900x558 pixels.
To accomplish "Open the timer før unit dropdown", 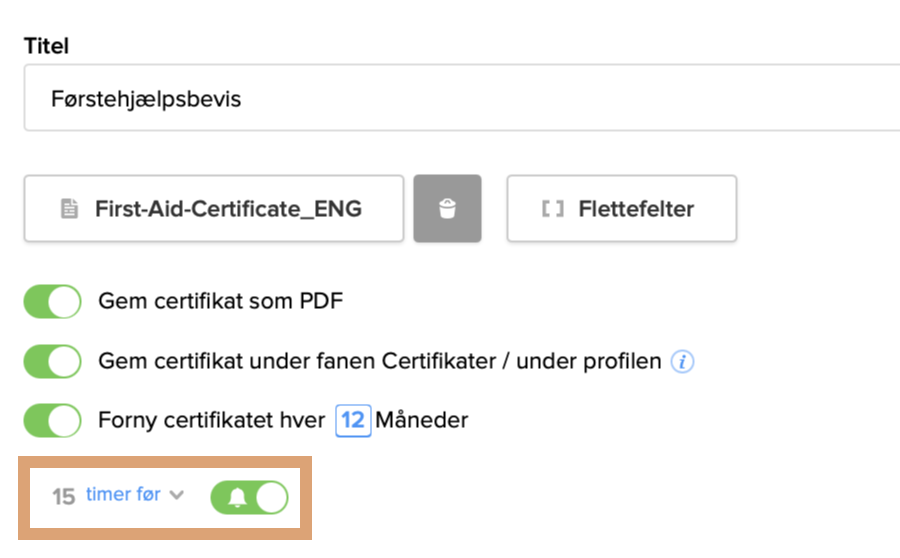I will [x=123, y=494].
